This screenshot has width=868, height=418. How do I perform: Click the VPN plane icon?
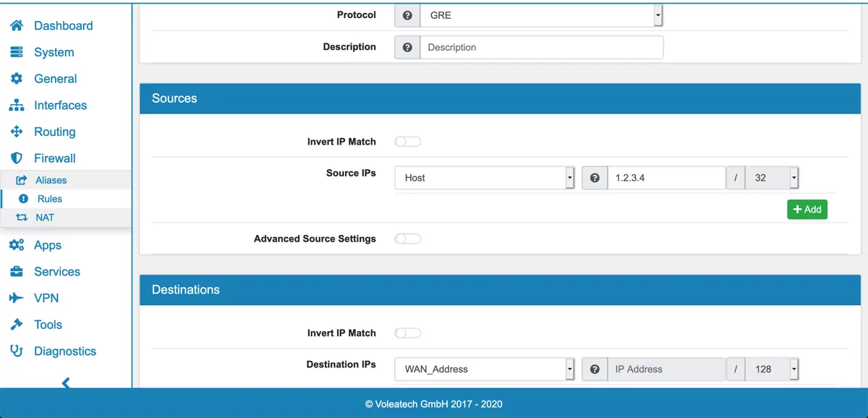coord(16,298)
